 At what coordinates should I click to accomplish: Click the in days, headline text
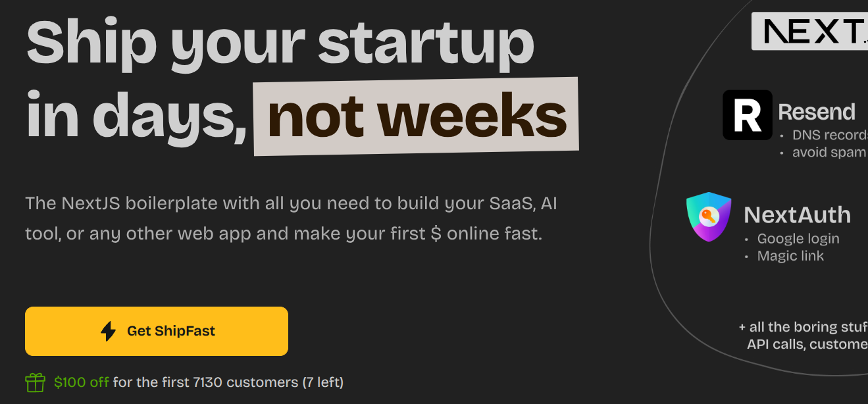pyautogui.click(x=137, y=115)
